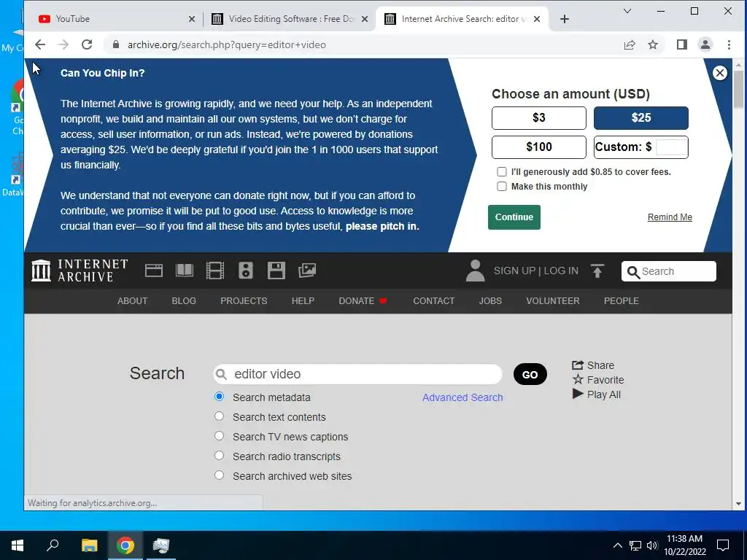Open Windows Start menu
The height and width of the screenshot is (560, 747).
pos(18,545)
